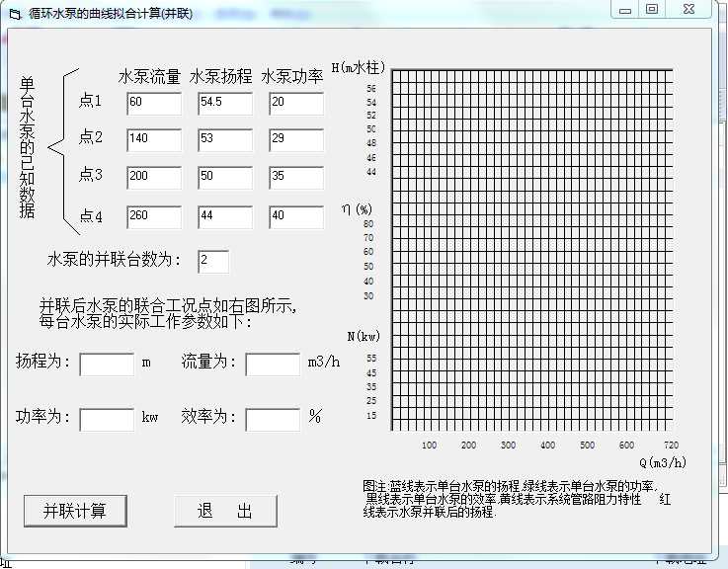Select the 点4 水泵功率 field containing 40

pos(296,217)
